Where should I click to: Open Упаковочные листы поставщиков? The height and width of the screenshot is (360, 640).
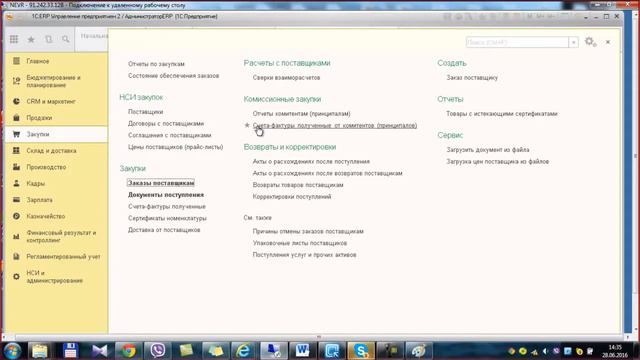(300, 243)
